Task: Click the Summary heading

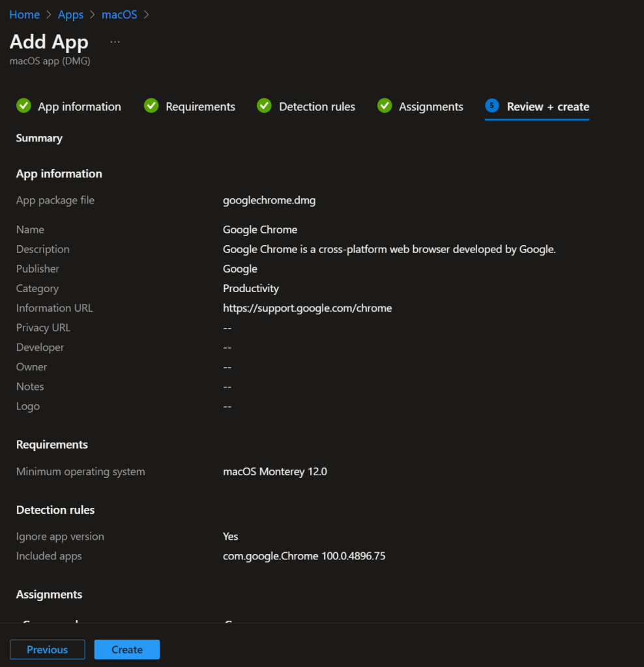Action: point(39,138)
